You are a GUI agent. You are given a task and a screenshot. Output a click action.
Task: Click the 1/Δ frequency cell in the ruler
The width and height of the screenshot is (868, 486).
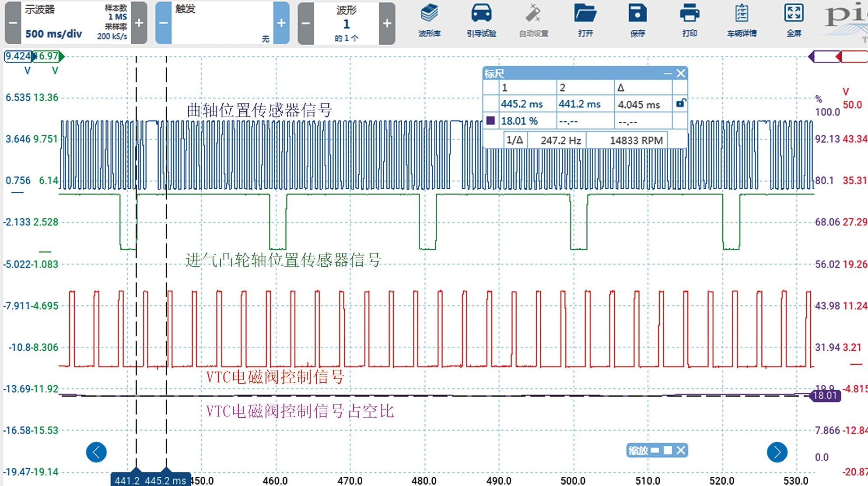[514, 140]
